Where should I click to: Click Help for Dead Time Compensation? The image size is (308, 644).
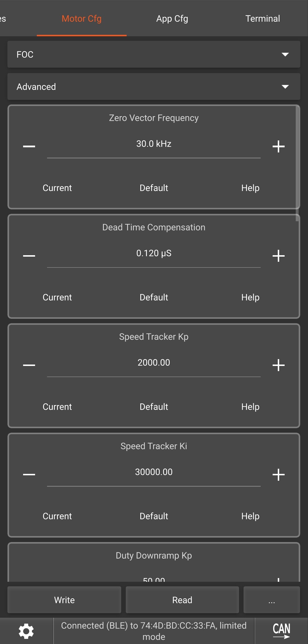click(x=250, y=297)
